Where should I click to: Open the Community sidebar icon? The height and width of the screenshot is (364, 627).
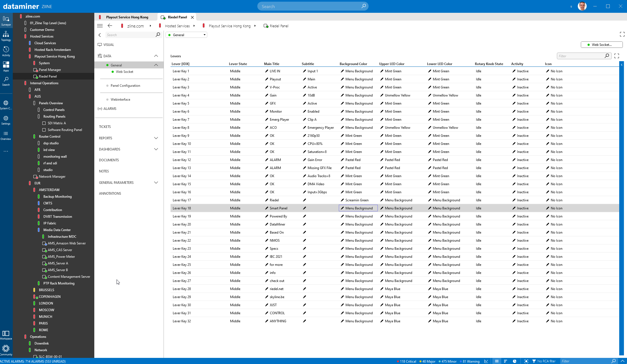(6, 350)
